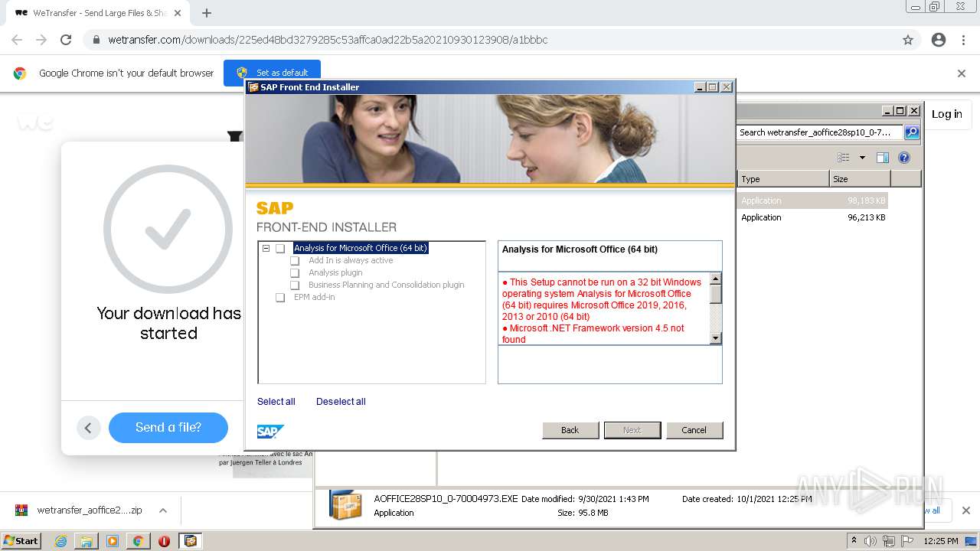980x551 pixels.
Task: Select the 96,213 KB Application row
Action: pos(812,217)
